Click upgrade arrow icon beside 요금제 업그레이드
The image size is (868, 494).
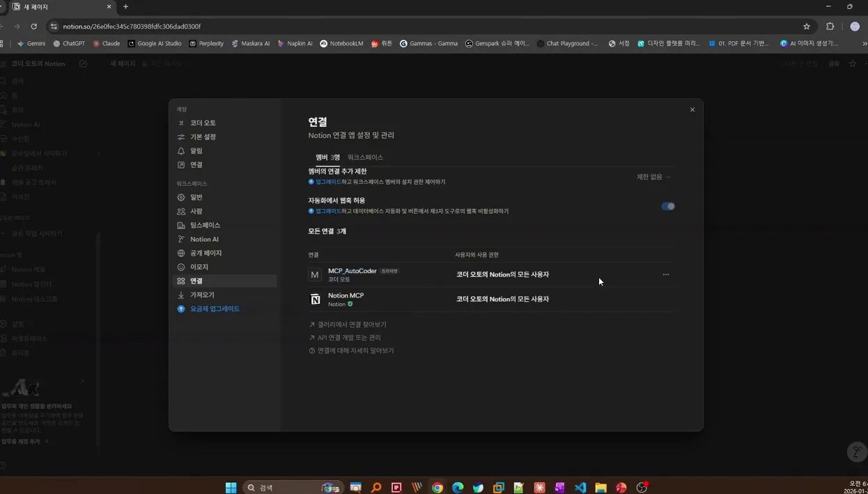tap(181, 309)
